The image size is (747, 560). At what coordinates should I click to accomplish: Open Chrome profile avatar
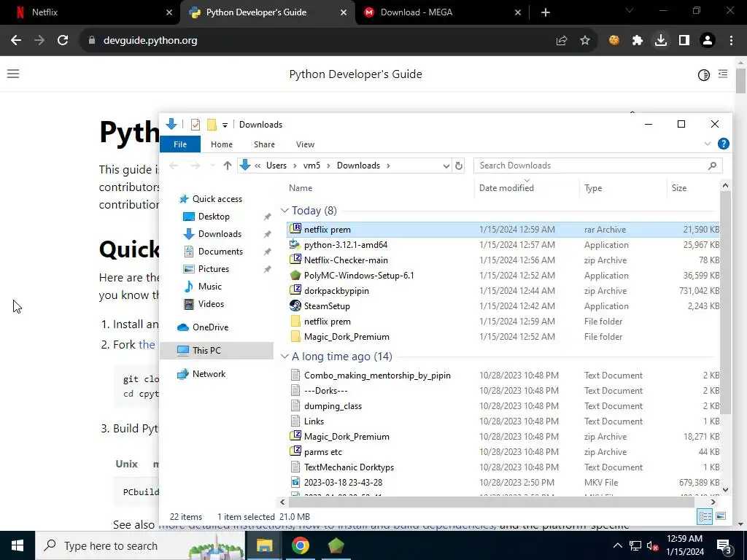[708, 41]
